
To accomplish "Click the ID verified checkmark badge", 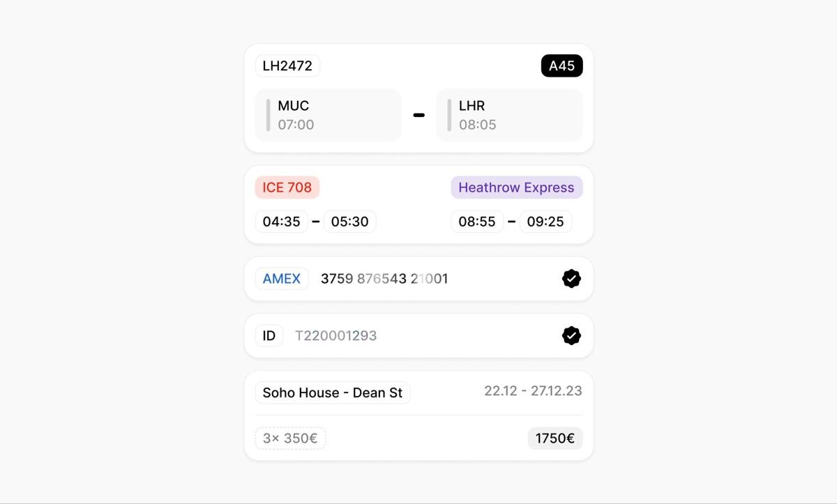I will pyautogui.click(x=571, y=336).
